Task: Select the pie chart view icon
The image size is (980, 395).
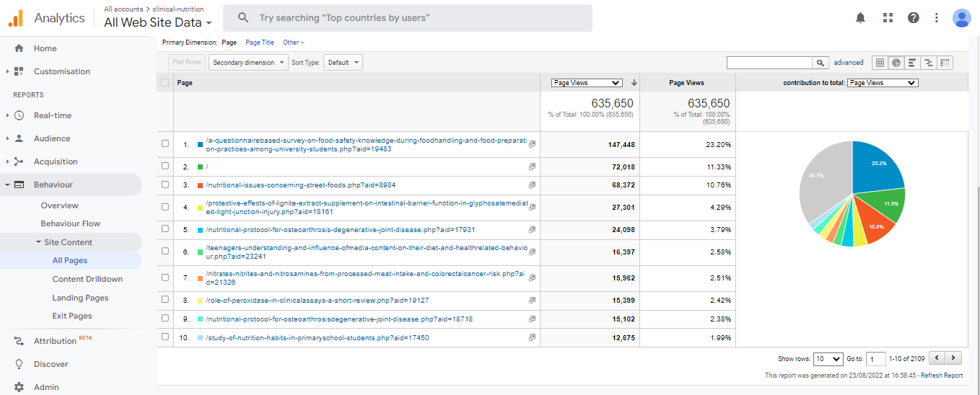Action: [x=896, y=63]
